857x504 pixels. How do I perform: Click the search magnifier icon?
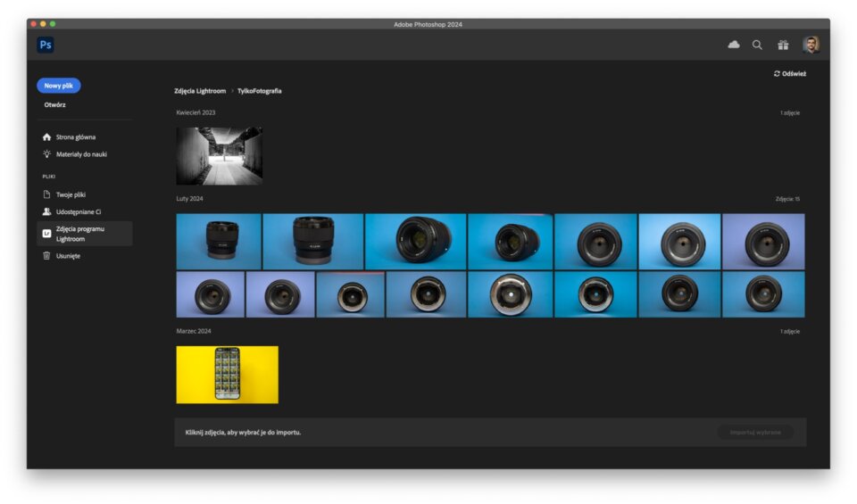tap(757, 45)
